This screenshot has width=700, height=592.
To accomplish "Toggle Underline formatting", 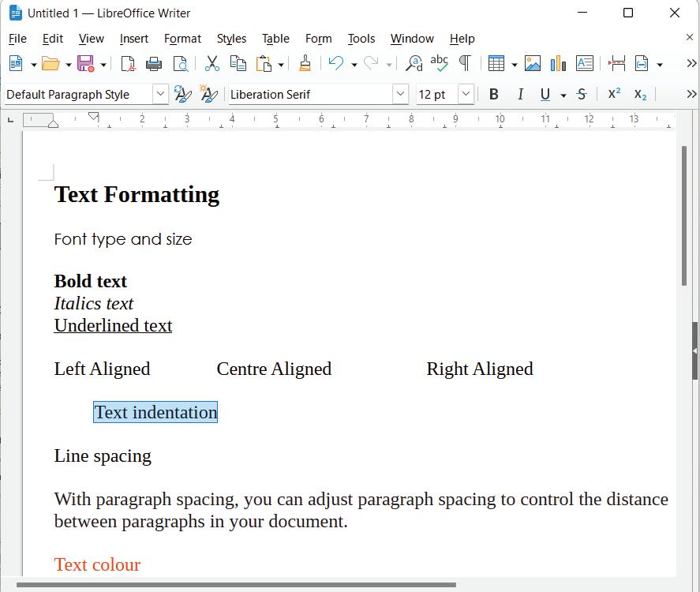I will click(x=545, y=94).
